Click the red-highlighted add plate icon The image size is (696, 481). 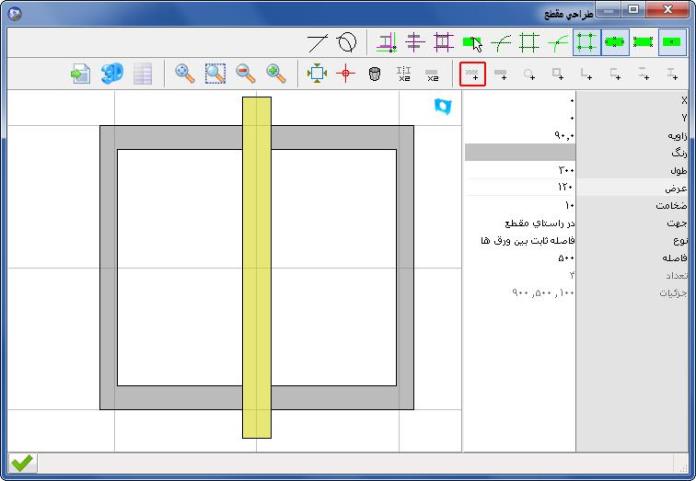tap(473, 74)
